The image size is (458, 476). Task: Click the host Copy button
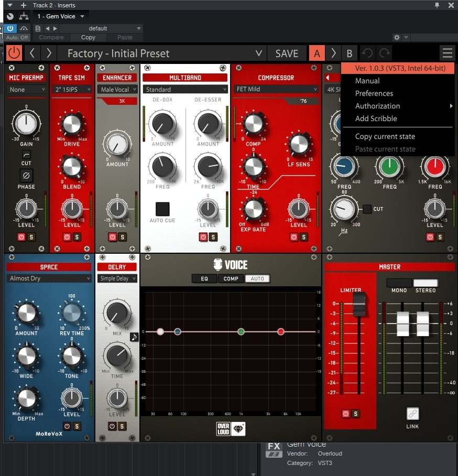pos(88,37)
